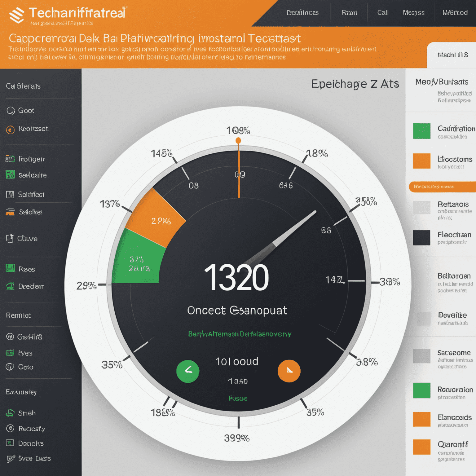Viewport: 476px width, 476px height.
Task: Click the ring icon beside Recıcaty
Action: (10, 428)
